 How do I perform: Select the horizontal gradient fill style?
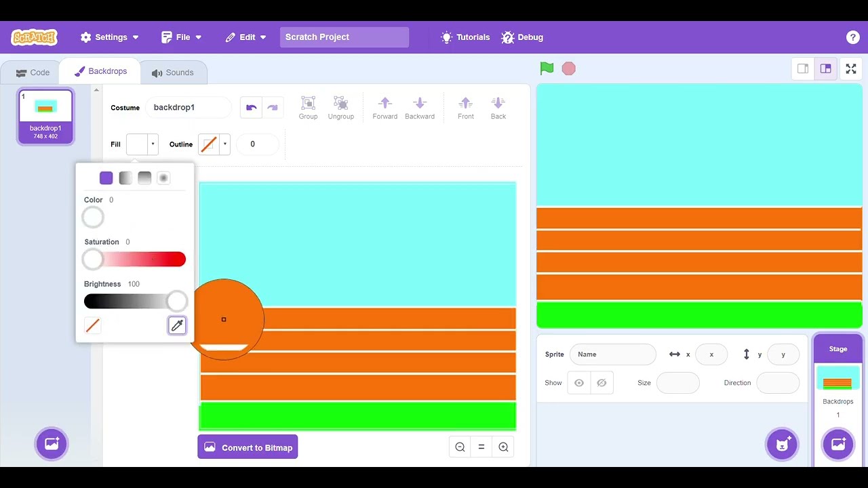pyautogui.click(x=125, y=178)
